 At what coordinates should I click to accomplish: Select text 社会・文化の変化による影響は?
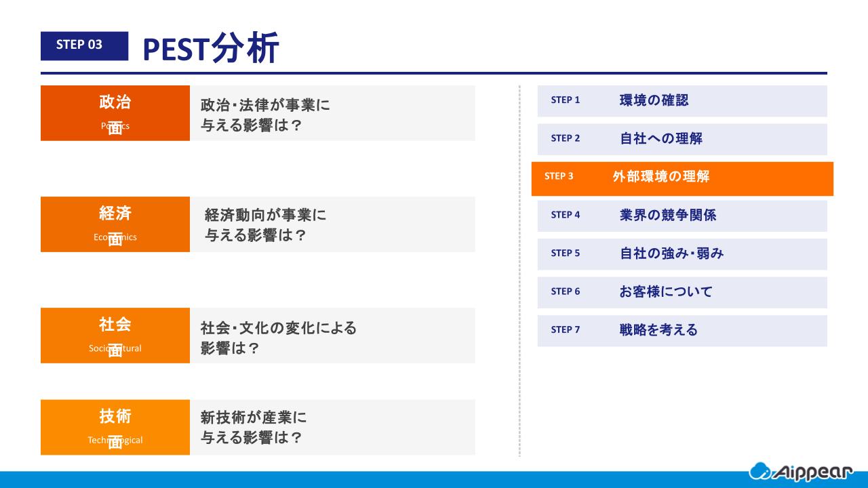tap(278, 338)
